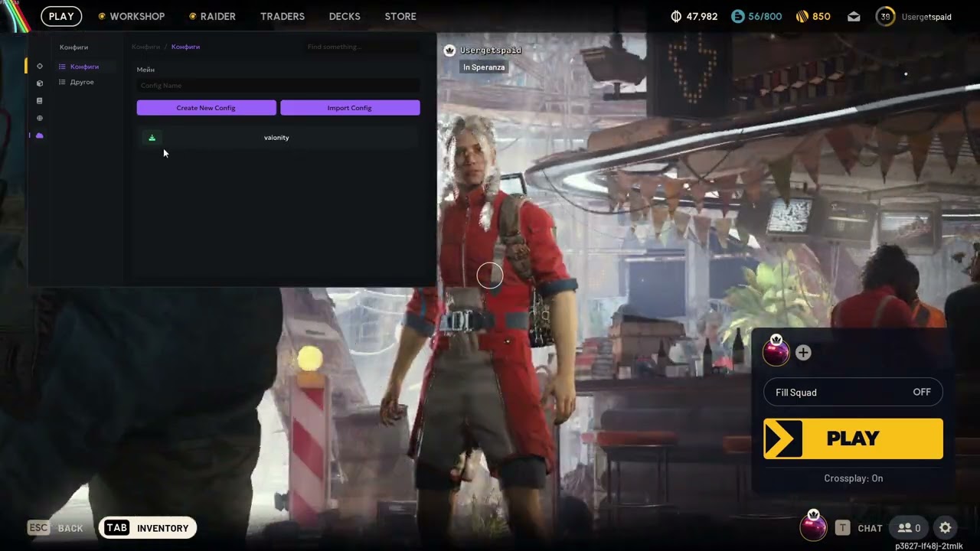The image size is (980, 551).
Task: Click the 47,982 coin balance
Action: click(702, 16)
